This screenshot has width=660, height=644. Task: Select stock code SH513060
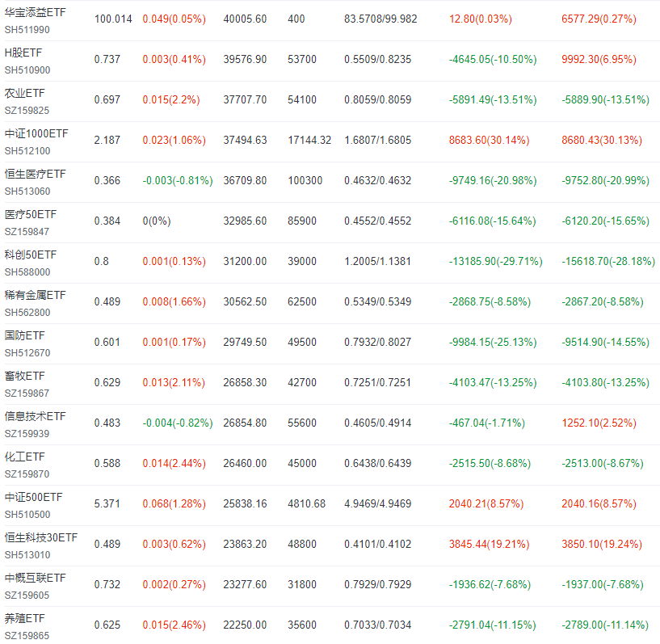pyautogui.click(x=27, y=192)
